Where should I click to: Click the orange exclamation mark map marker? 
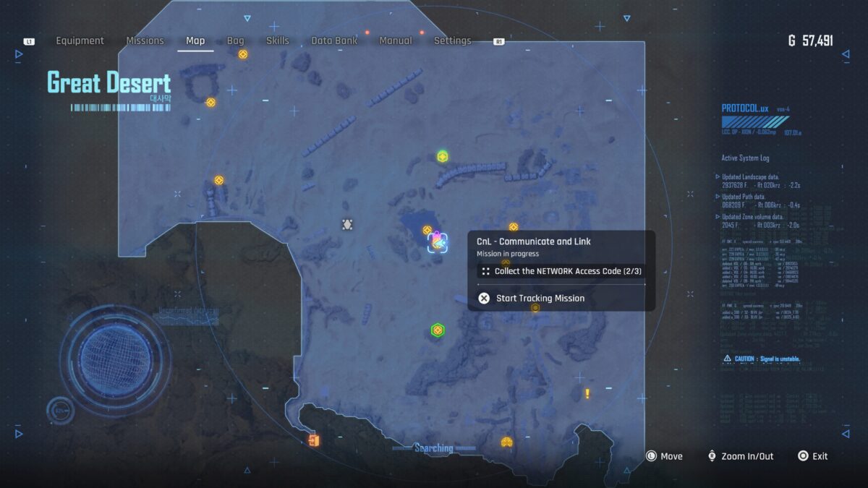(587, 393)
